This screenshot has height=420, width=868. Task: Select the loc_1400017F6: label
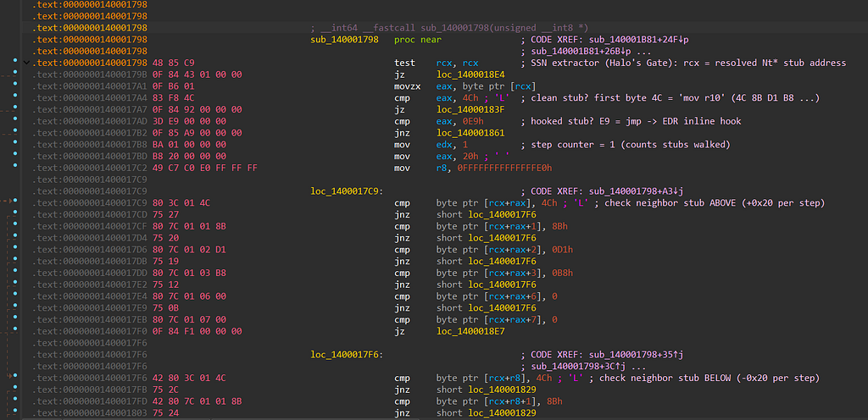coord(347,355)
